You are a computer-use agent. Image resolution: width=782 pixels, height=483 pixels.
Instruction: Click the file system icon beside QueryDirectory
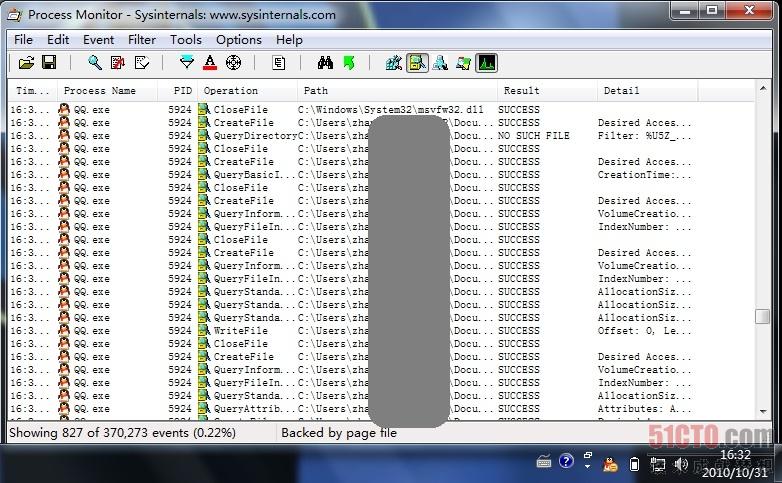(203, 136)
